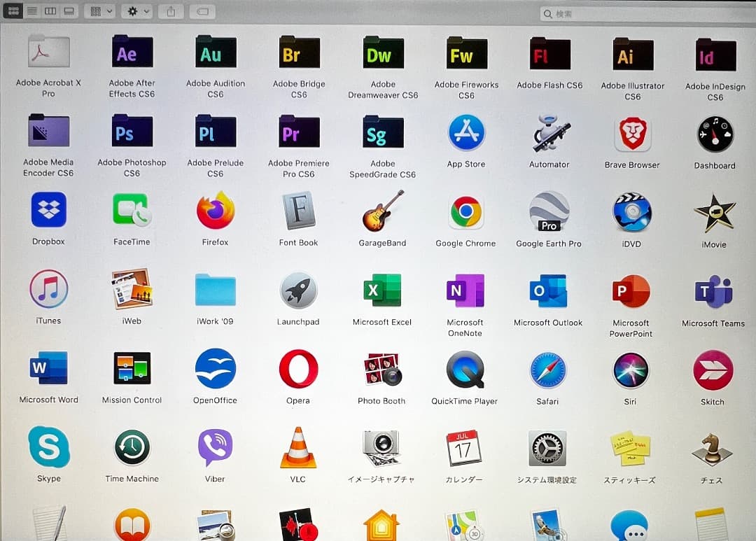Viewport: 756px width, 541px height.
Task: Start GarageBand
Action: pos(381,211)
